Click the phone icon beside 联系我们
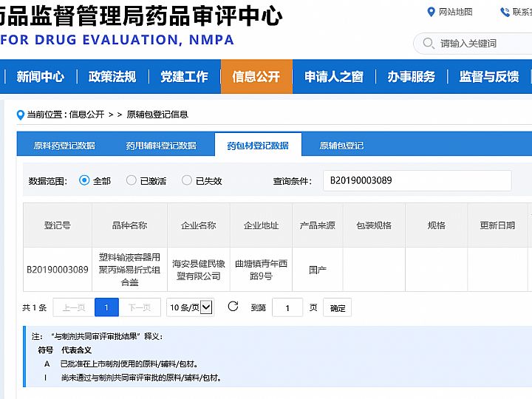532x399 pixels. tap(505, 12)
